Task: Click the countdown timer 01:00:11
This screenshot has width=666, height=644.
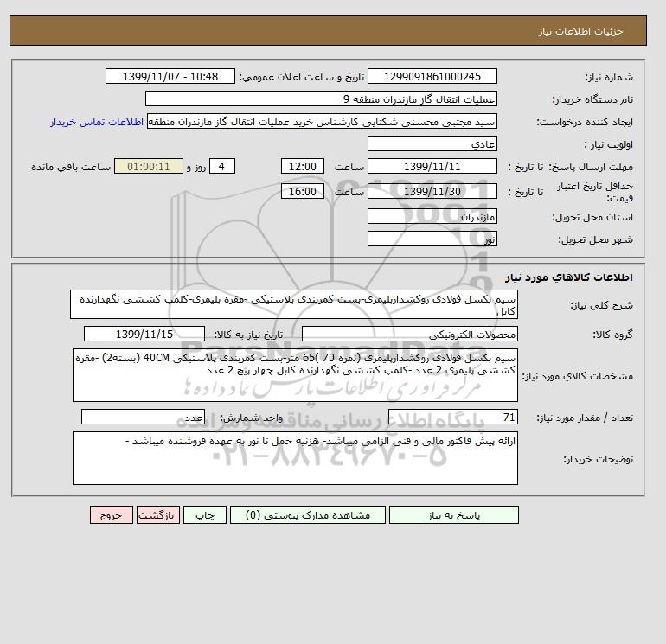Action: 149,167
